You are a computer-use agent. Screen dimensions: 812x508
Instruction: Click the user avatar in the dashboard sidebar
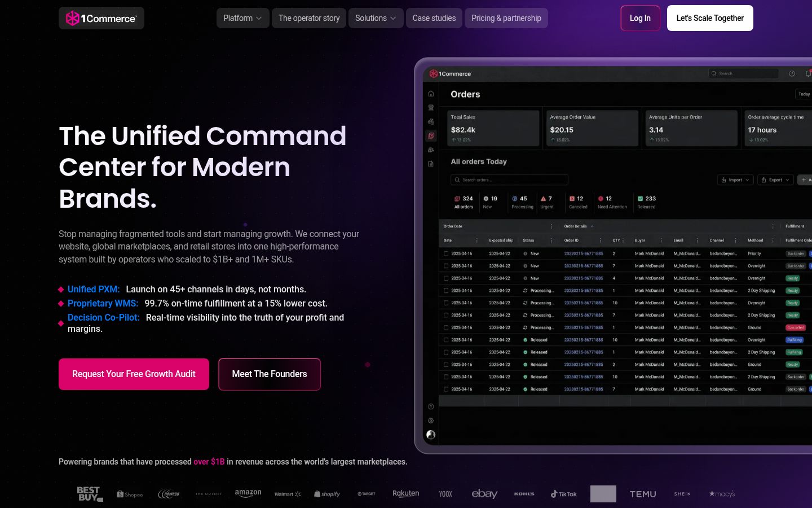431,435
